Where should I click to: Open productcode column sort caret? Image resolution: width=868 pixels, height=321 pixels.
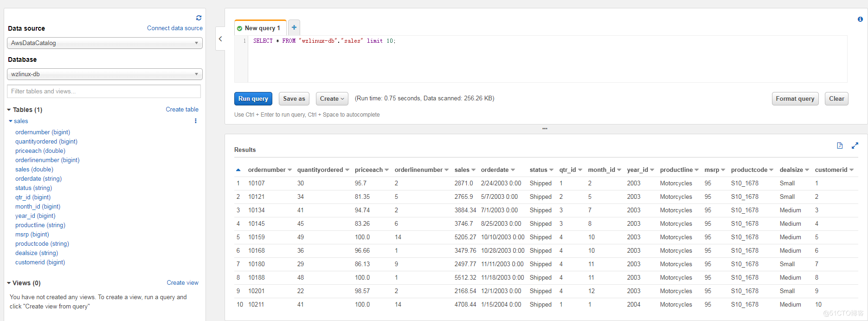(x=771, y=170)
